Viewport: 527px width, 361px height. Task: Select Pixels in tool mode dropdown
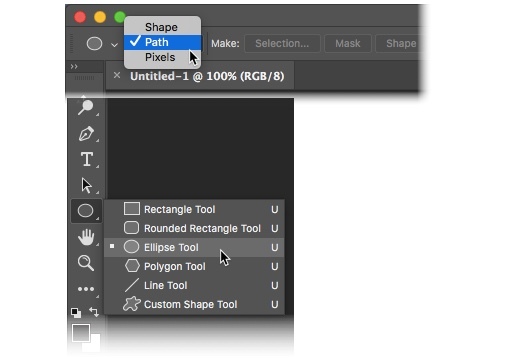click(x=163, y=57)
